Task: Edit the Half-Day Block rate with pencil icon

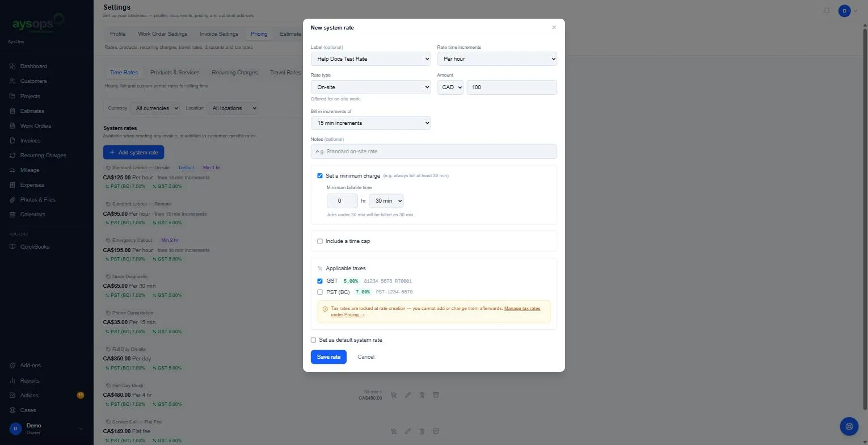Action: click(407, 395)
